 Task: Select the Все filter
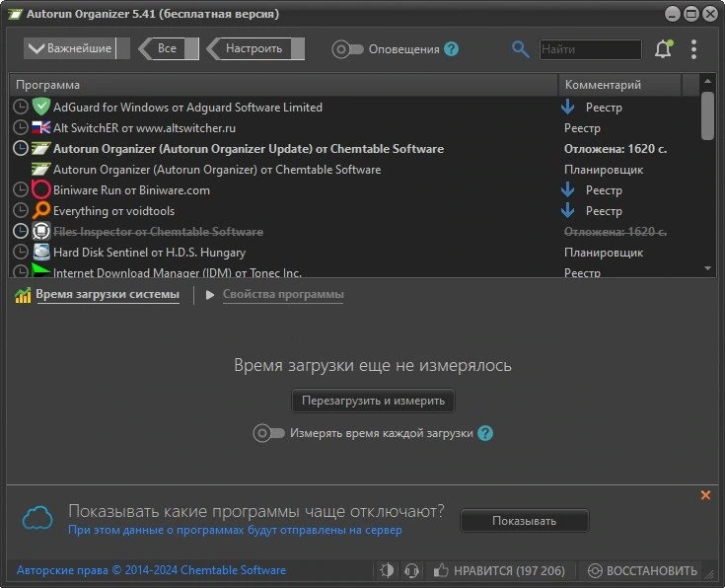click(169, 48)
